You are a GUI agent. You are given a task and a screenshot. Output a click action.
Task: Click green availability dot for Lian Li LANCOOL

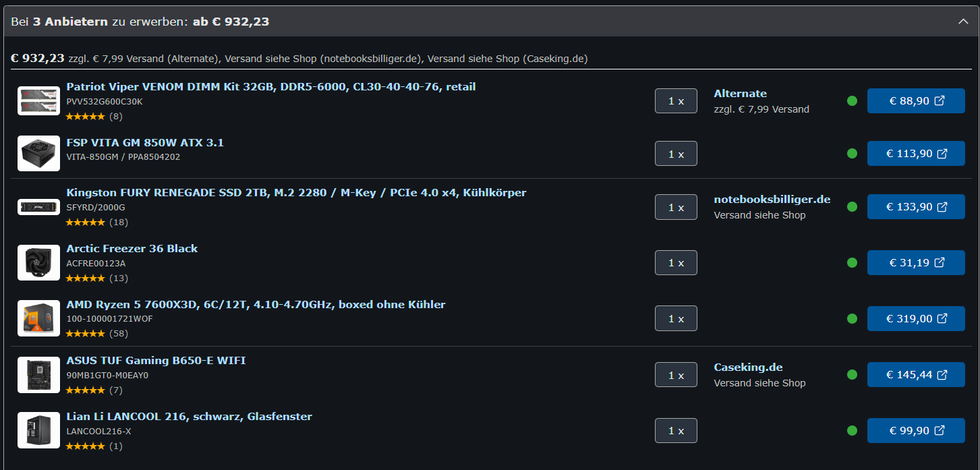tap(852, 430)
